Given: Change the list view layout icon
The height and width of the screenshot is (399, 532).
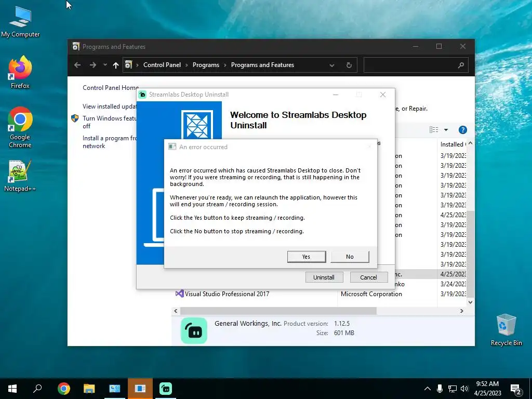Looking at the screenshot, I should pyautogui.click(x=434, y=129).
